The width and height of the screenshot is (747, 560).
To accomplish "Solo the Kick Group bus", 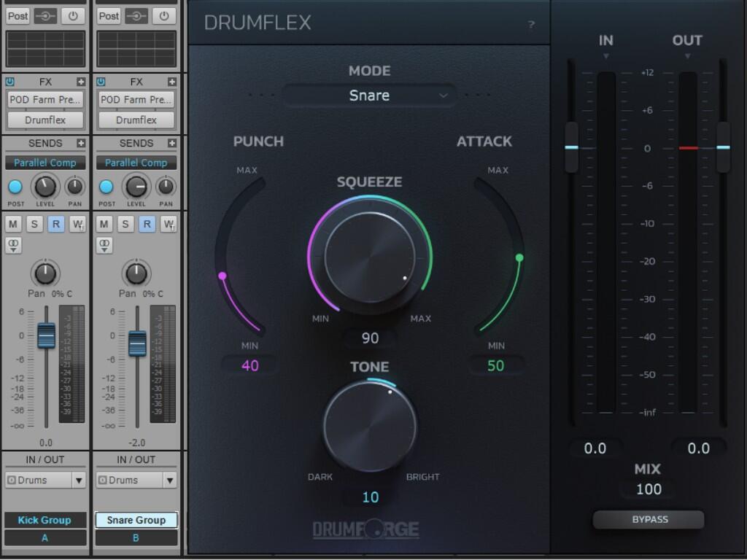I will pyautogui.click(x=34, y=225).
